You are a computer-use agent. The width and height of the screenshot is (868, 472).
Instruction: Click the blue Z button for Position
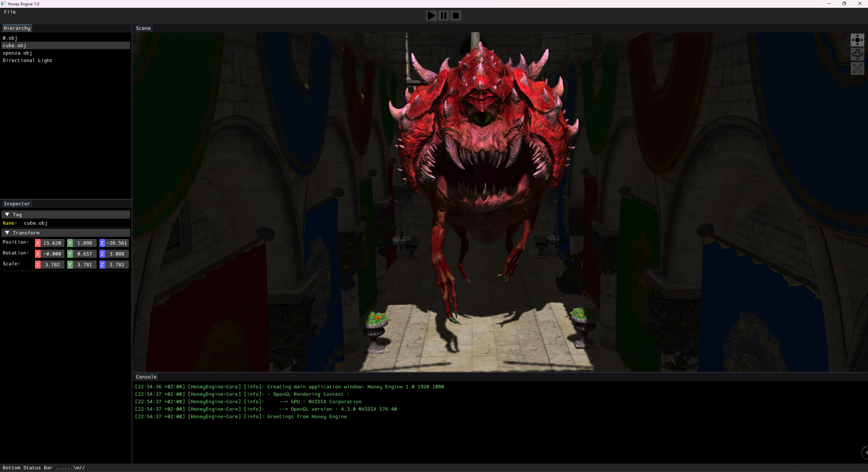tap(102, 243)
